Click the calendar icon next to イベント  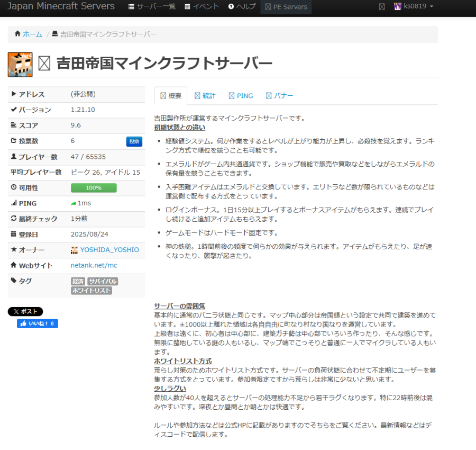click(187, 7)
